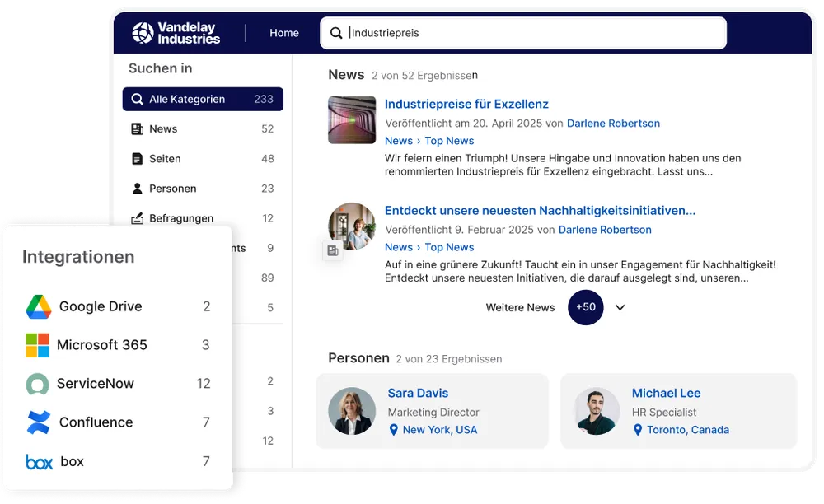
Task: Open Darlene Robertson on the Februar article
Action: (605, 230)
